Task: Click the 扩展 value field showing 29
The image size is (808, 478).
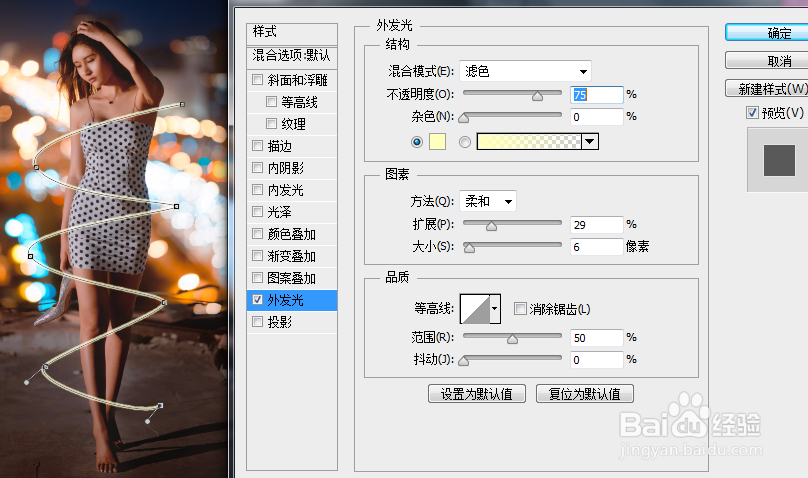Action: (597, 225)
